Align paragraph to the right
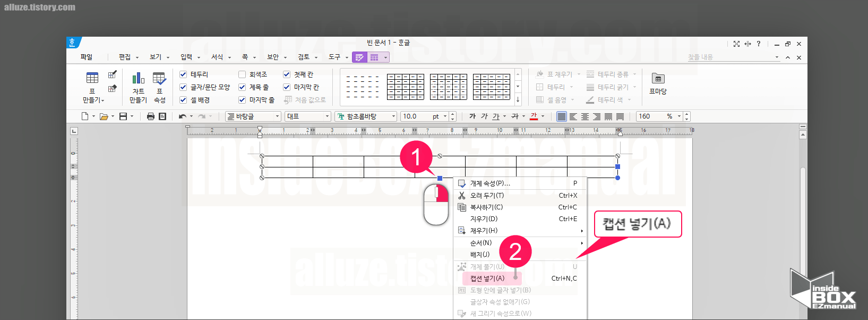The image size is (868, 320). pyautogui.click(x=597, y=116)
